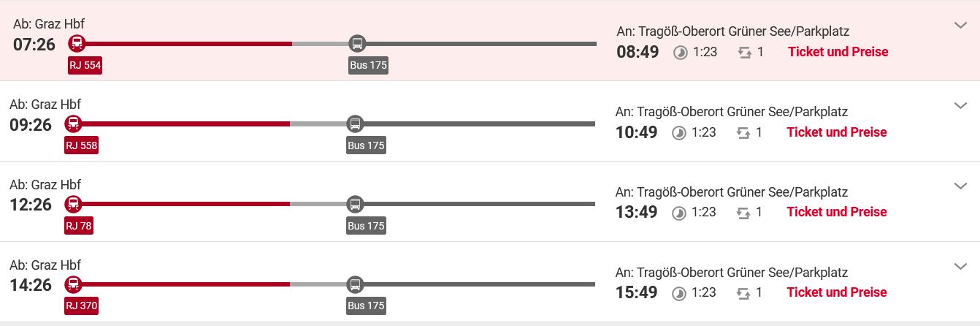Click the train icon for the 09:26 departure
Image resolution: width=980 pixels, height=326 pixels.
[73, 124]
